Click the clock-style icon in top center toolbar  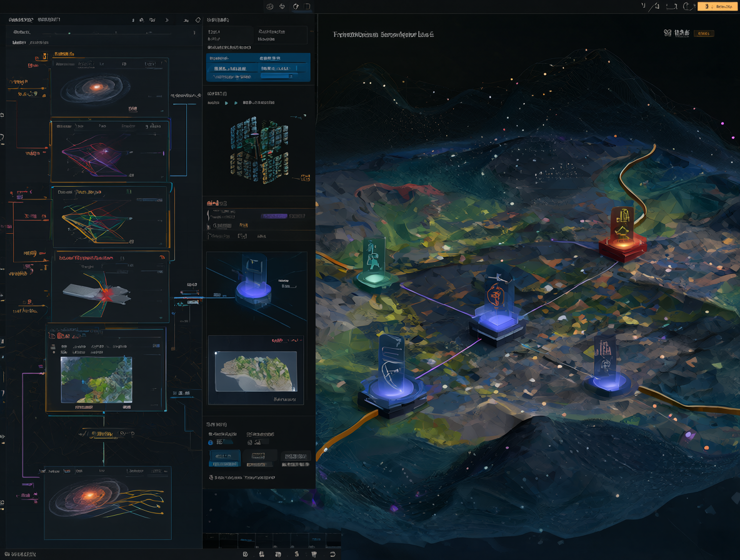(x=270, y=6)
